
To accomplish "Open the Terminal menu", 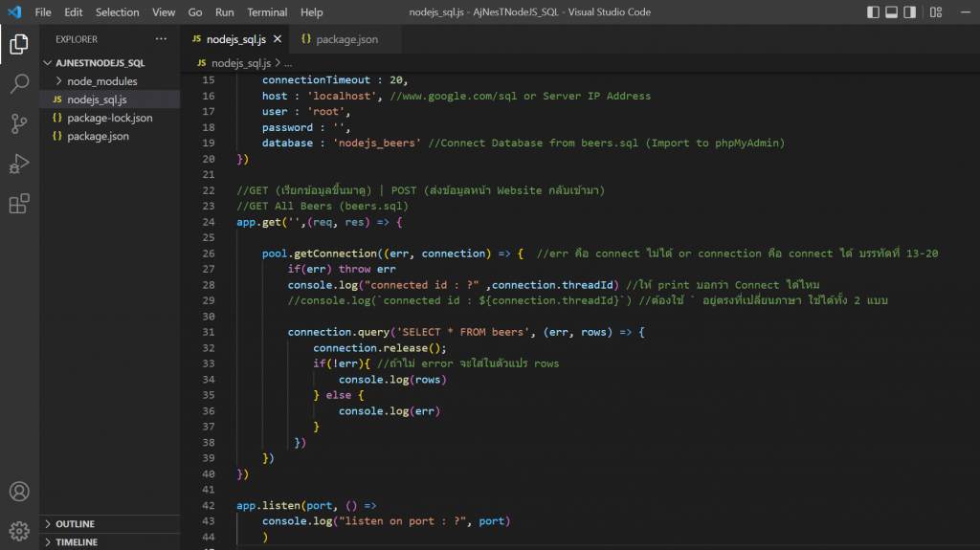I will (267, 12).
